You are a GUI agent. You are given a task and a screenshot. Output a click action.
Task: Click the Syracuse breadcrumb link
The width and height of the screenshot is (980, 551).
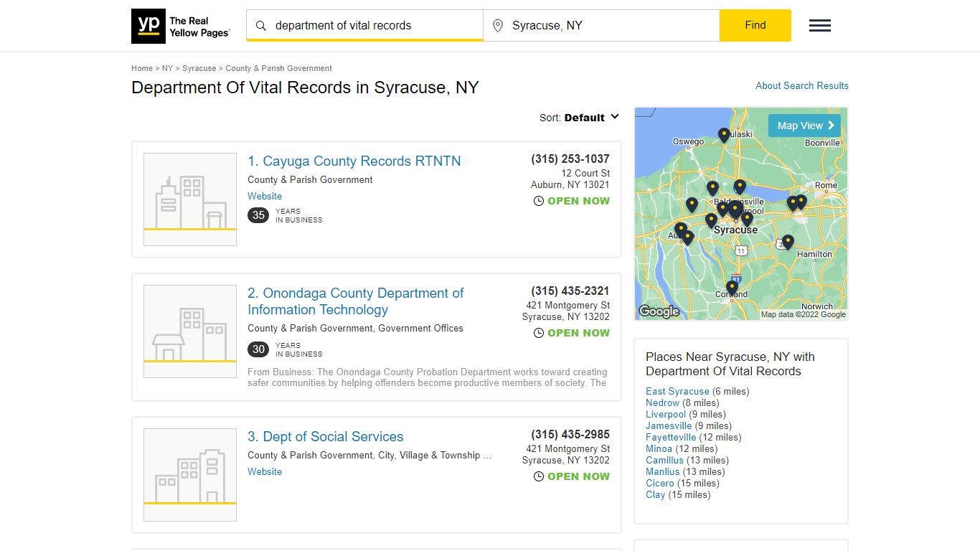199,68
